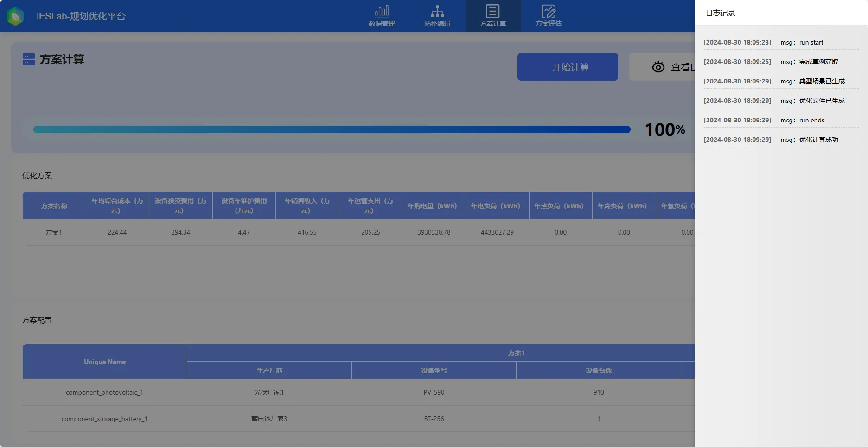Switch to the 拓扑编辑 tab label

point(437,24)
